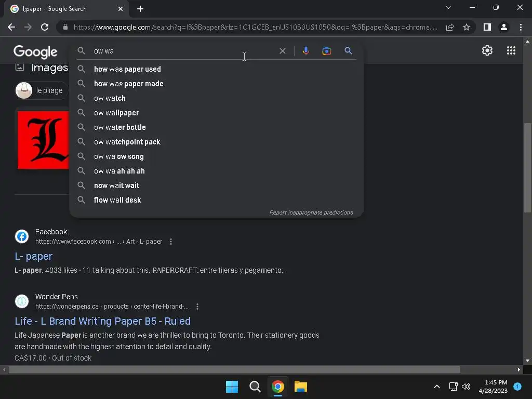Open the Windows Start menu
532x399 pixels.
coord(232,387)
